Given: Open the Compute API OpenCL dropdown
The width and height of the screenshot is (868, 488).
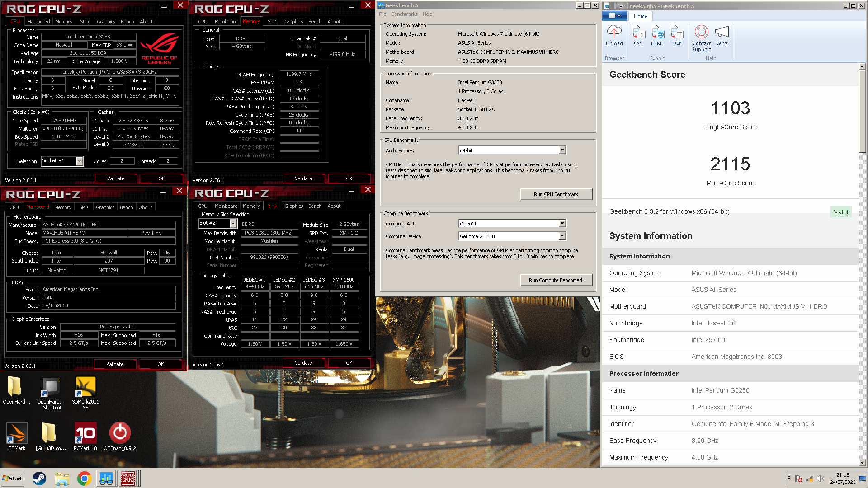Looking at the screenshot, I should tap(562, 223).
